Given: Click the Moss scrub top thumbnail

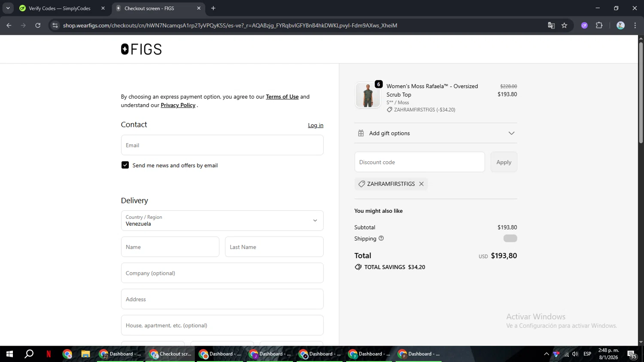Looking at the screenshot, I should point(368,95).
